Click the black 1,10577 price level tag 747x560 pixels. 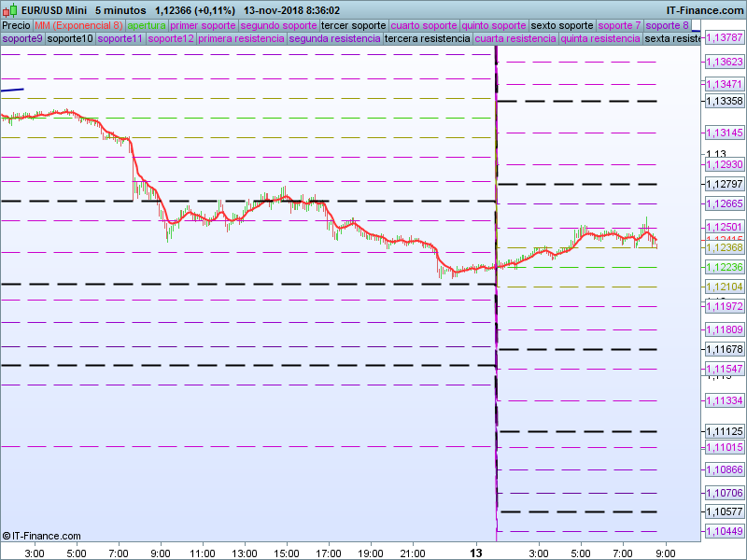click(725, 511)
